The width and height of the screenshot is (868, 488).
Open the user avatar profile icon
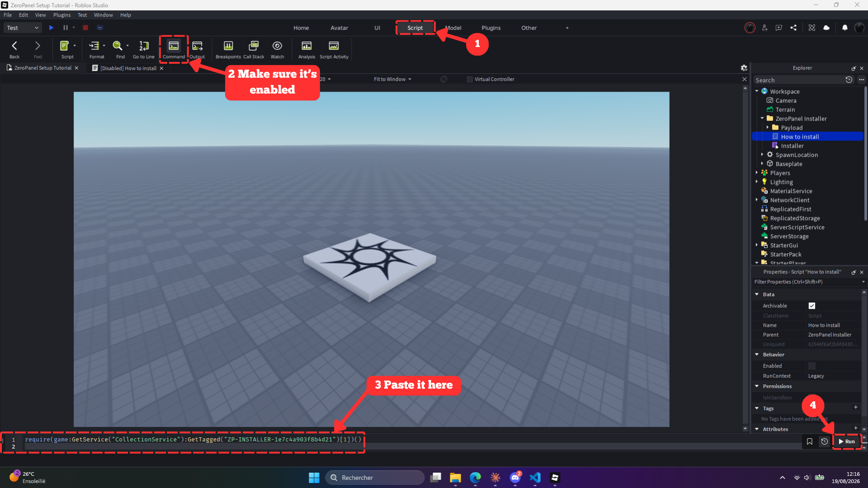tap(859, 28)
